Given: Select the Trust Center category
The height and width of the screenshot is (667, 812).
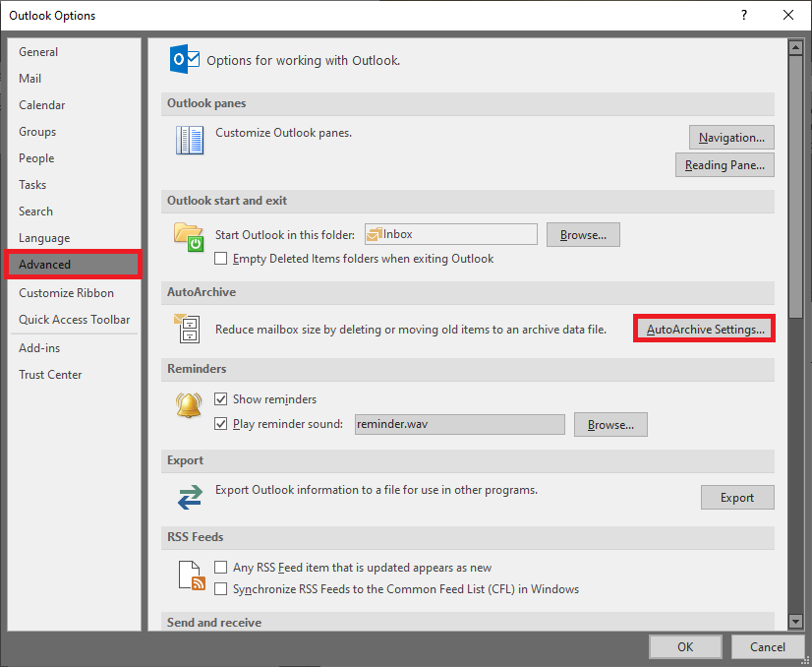Looking at the screenshot, I should (x=74, y=374).
